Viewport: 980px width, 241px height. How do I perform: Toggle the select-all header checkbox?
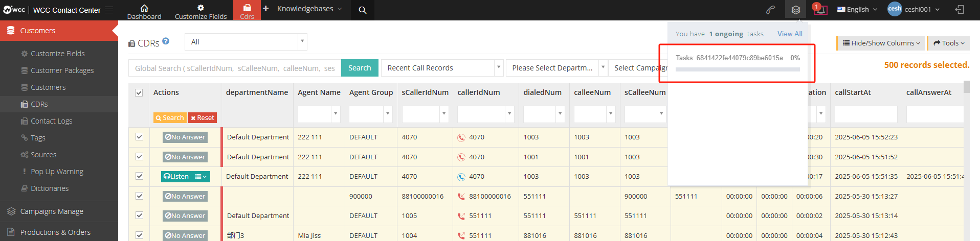pos(139,92)
